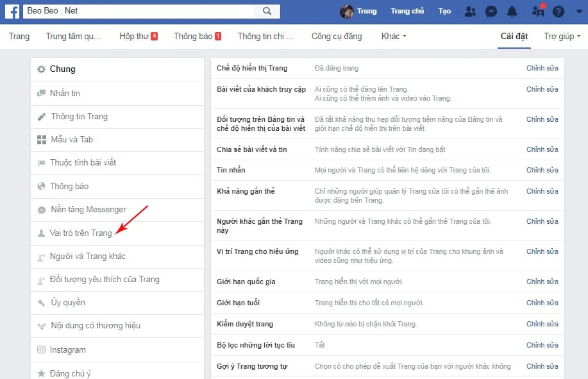Open the Tạo dropdown in the top bar
Image resolution: width=588 pixels, height=379 pixels.
click(x=444, y=11)
